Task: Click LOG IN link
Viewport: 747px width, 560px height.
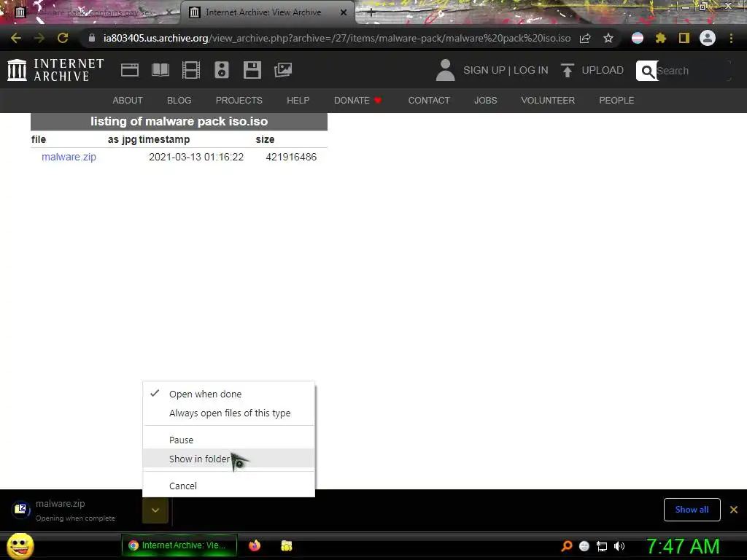Action: [531, 70]
